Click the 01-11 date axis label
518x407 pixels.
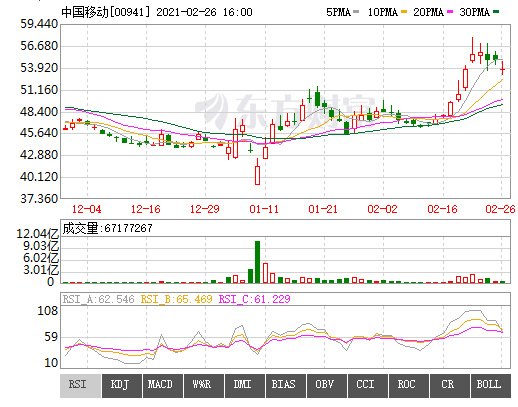[x=264, y=209]
